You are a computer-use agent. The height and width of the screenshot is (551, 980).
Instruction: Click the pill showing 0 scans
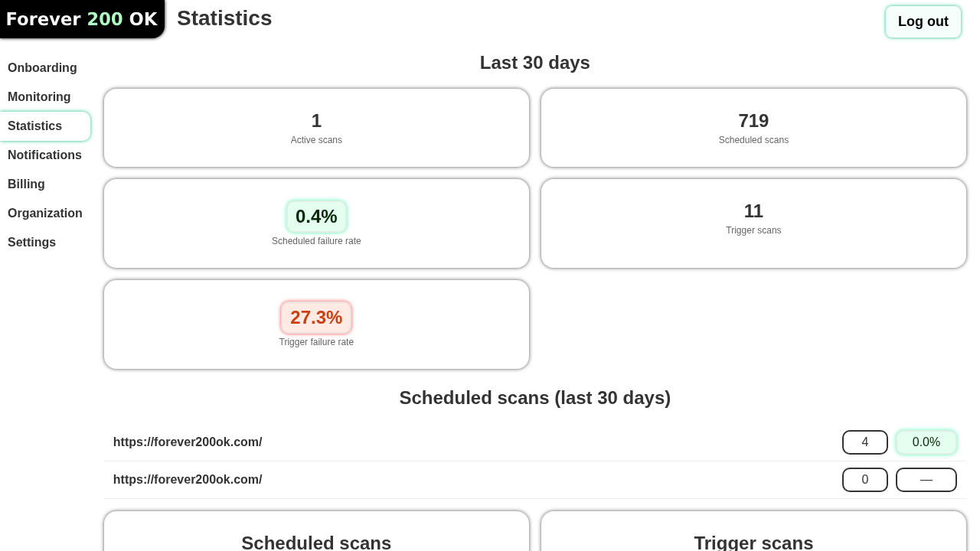coord(865,479)
